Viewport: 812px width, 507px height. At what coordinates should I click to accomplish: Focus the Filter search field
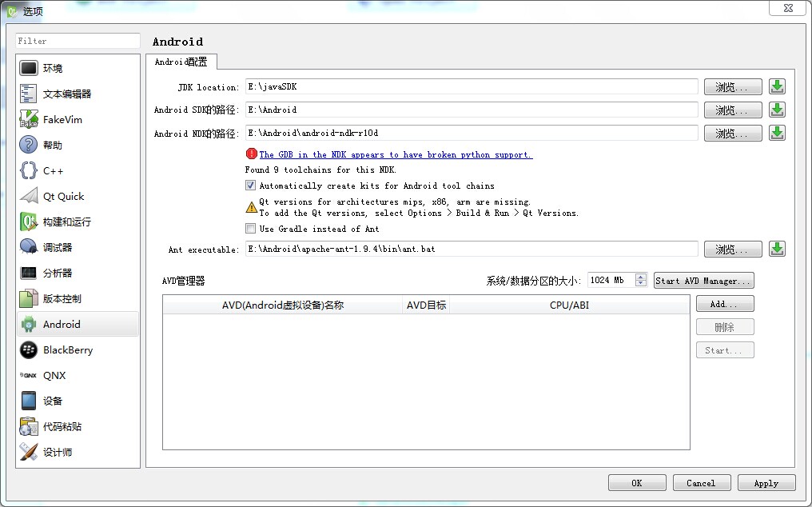point(78,41)
